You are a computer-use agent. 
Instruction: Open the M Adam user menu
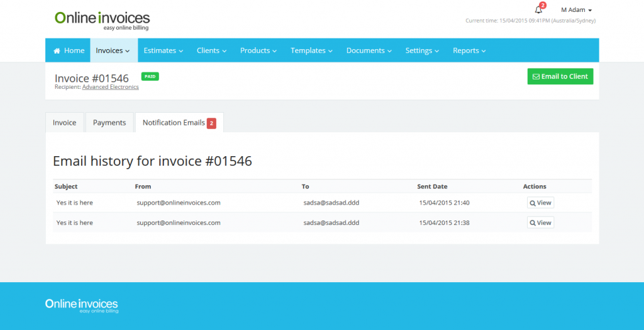coord(576,10)
